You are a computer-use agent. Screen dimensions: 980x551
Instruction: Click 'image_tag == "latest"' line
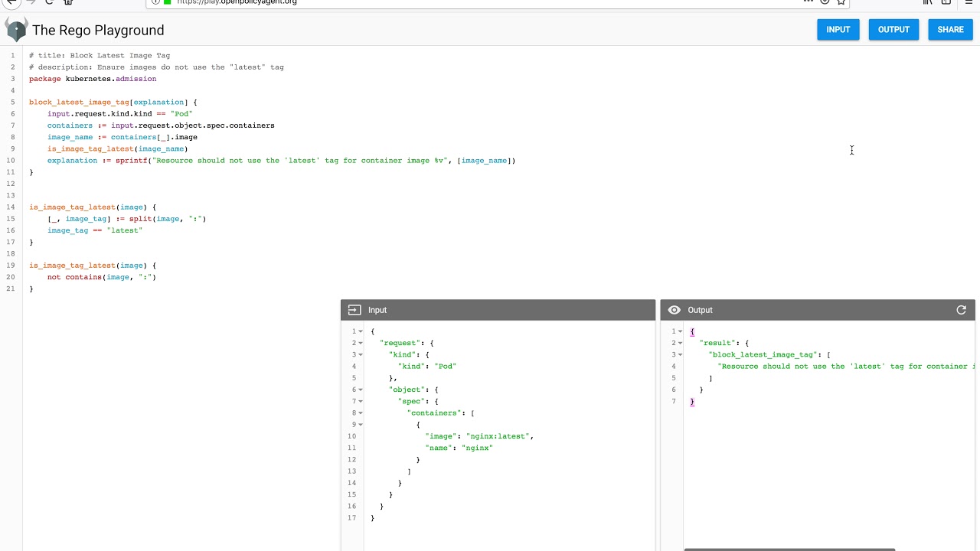pos(95,230)
